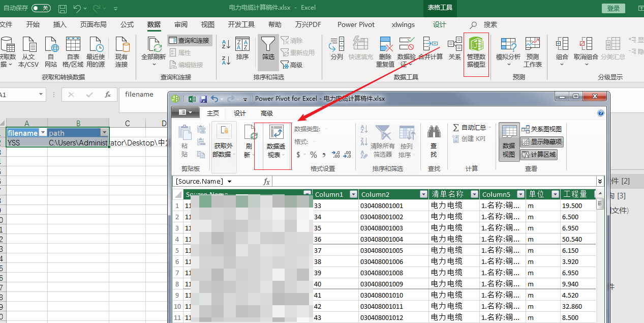
Task: Select the YSS cell in Excel sheet
Action: click(x=26, y=143)
